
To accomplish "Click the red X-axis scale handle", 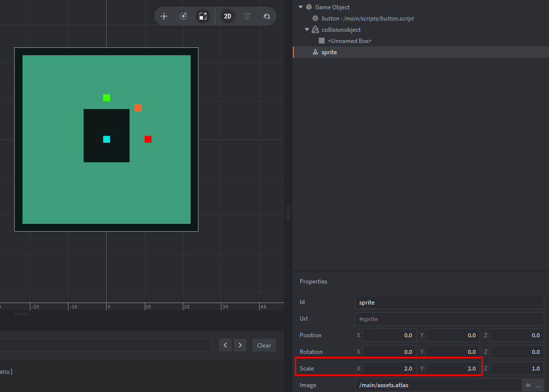I will click(x=148, y=139).
